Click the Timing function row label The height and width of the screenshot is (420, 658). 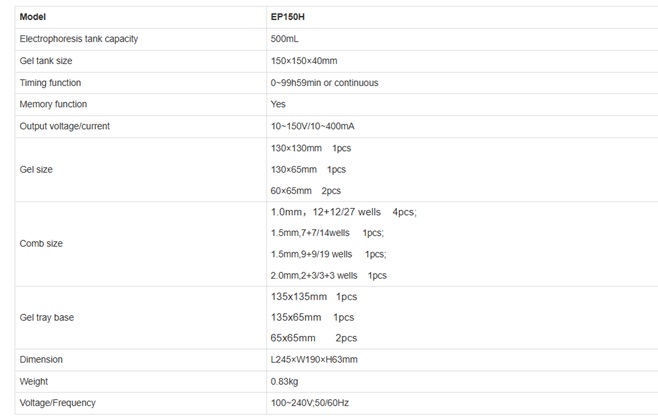[x=50, y=83]
